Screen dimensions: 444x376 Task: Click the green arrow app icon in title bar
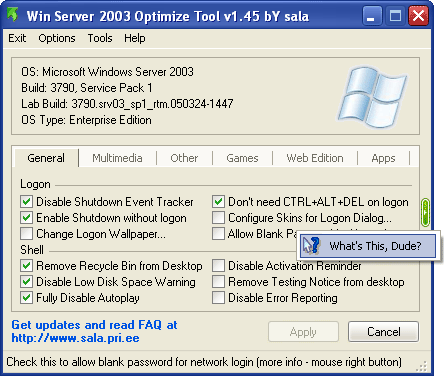(13, 15)
